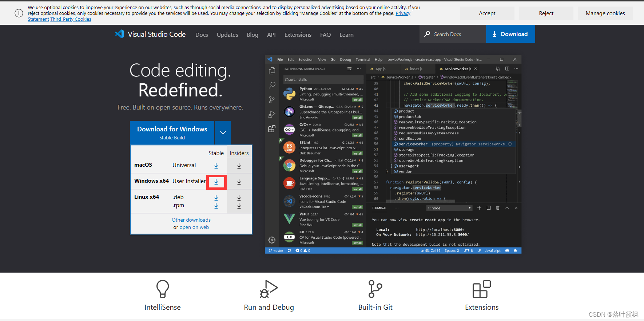
Task: Click the info icon in the cookie banner
Action: (x=19, y=13)
